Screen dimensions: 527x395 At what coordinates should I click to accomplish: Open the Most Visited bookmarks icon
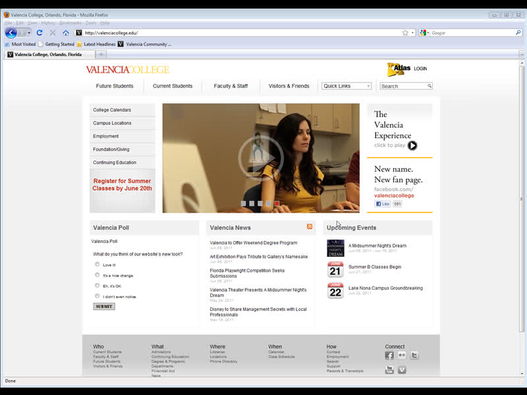coord(7,44)
